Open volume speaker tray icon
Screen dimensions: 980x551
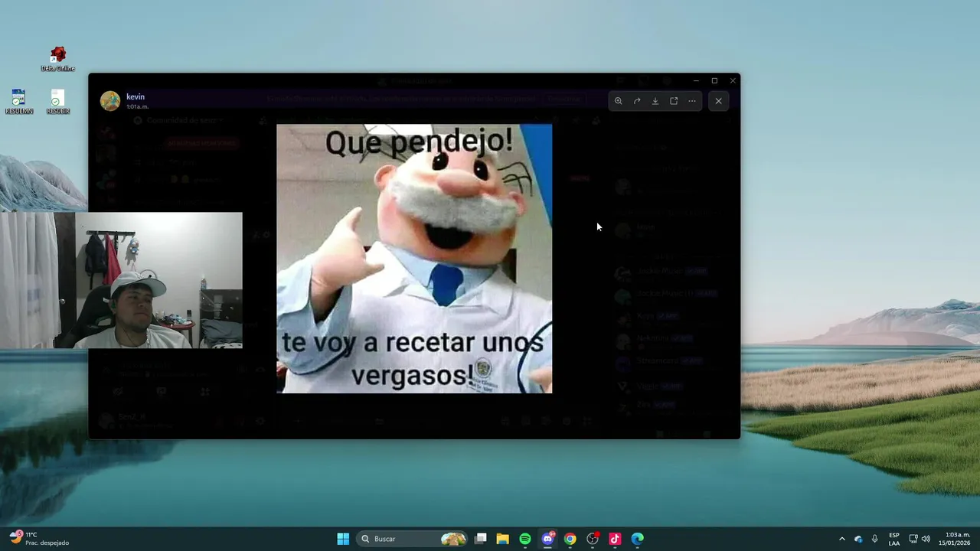click(x=926, y=539)
